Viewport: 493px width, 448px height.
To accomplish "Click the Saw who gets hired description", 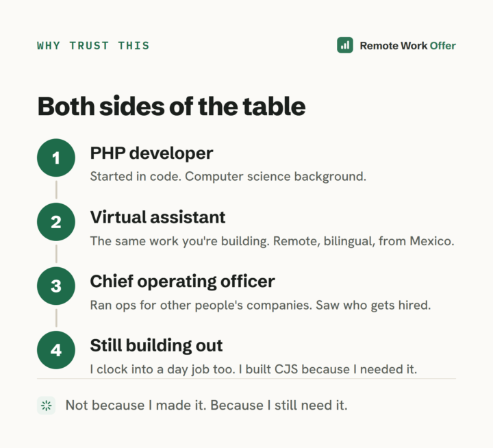I will 260,305.
